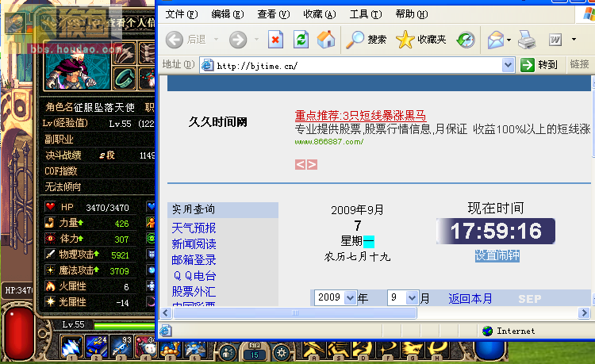Open the 收藏(A) menu
This screenshot has height=364, width=595.
pyautogui.click(x=320, y=14)
